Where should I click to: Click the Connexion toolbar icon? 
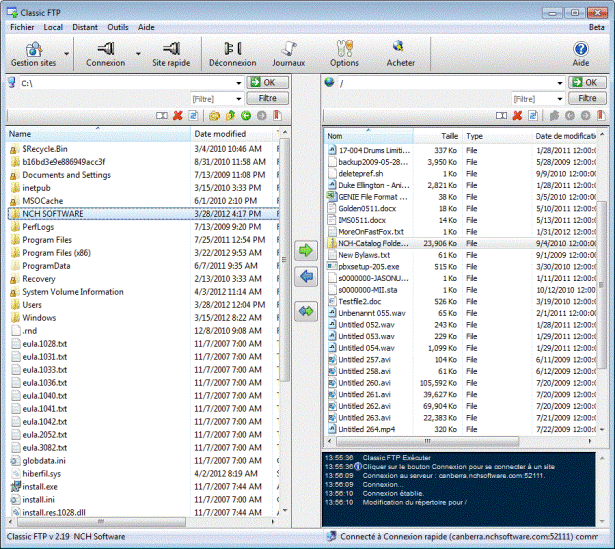point(106,54)
